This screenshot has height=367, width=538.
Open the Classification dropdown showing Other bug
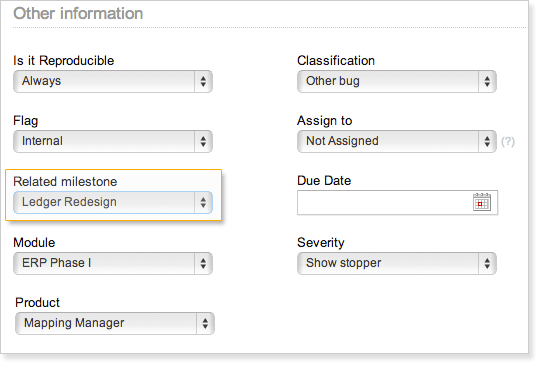[397, 81]
